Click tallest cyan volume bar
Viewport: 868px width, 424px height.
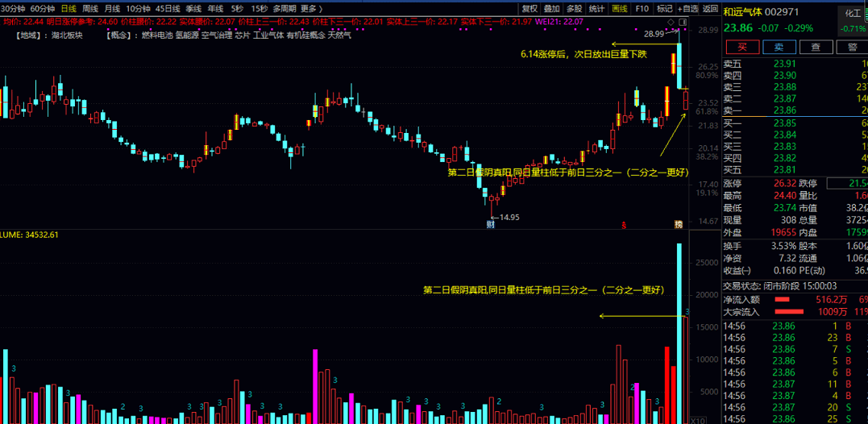[679, 333]
